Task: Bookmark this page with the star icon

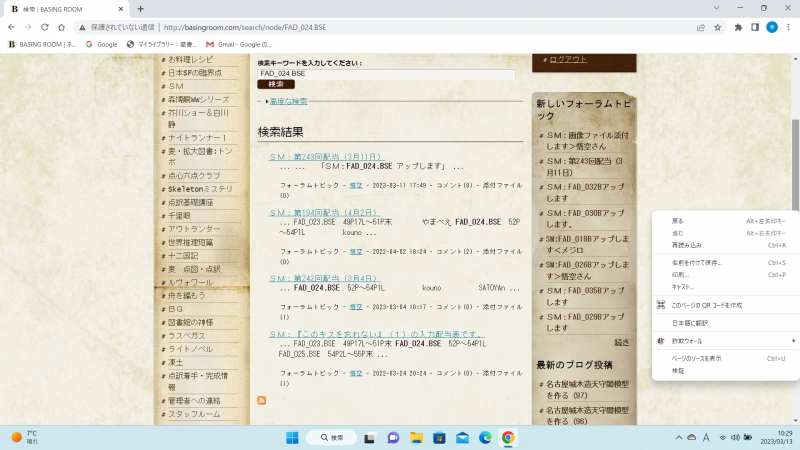Action: pos(718,27)
